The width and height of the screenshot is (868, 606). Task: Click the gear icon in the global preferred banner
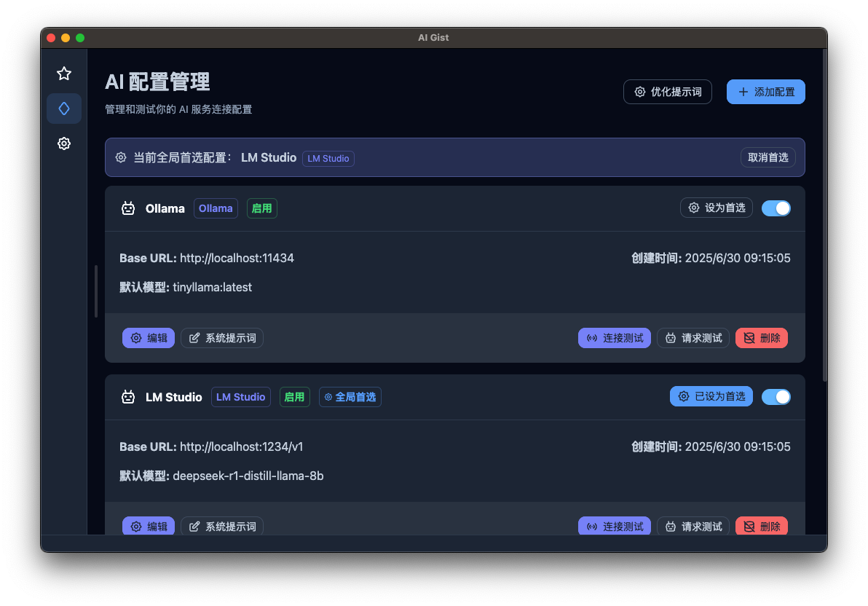pos(121,157)
